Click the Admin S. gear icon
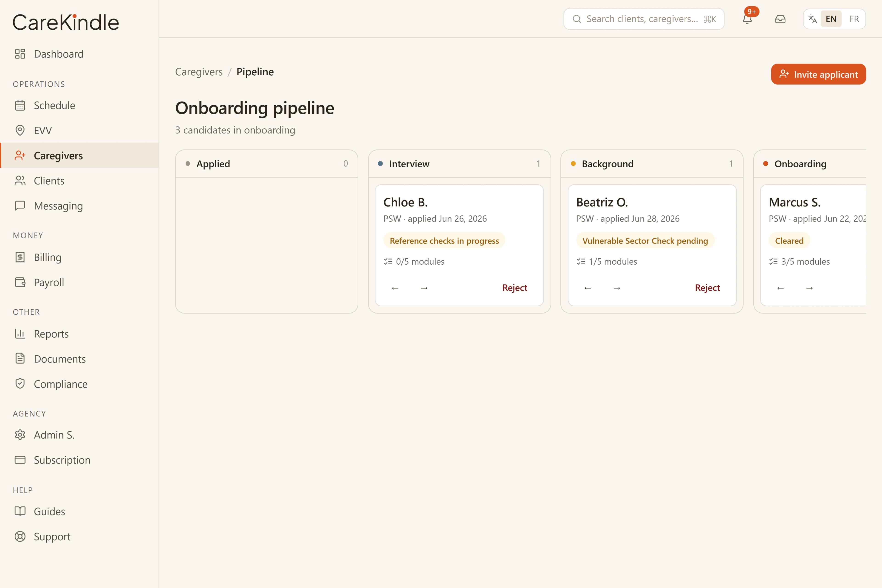Image resolution: width=882 pixels, height=588 pixels. 20,435
